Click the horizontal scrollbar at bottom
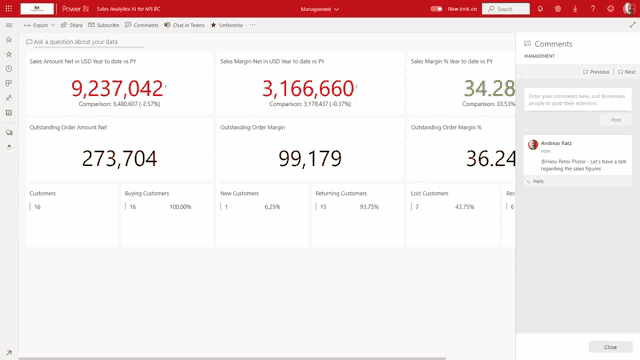 click(x=232, y=358)
